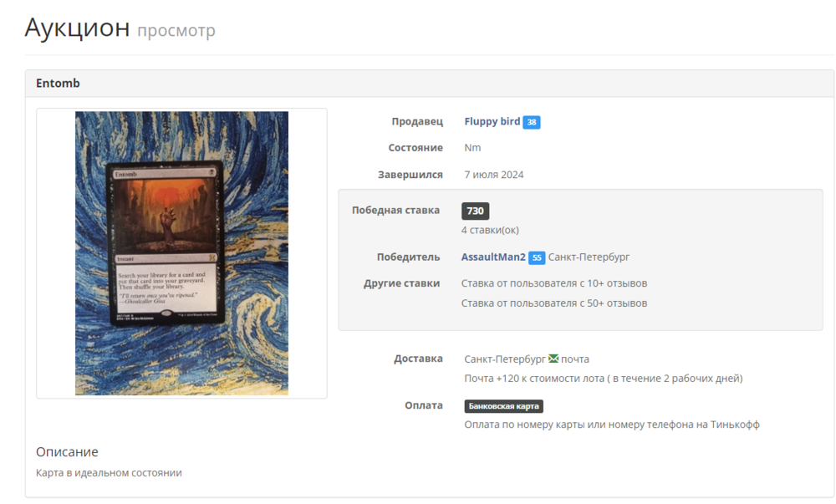Select bid from user with 10+ reviews
The height and width of the screenshot is (504, 836).
pyautogui.click(x=554, y=283)
